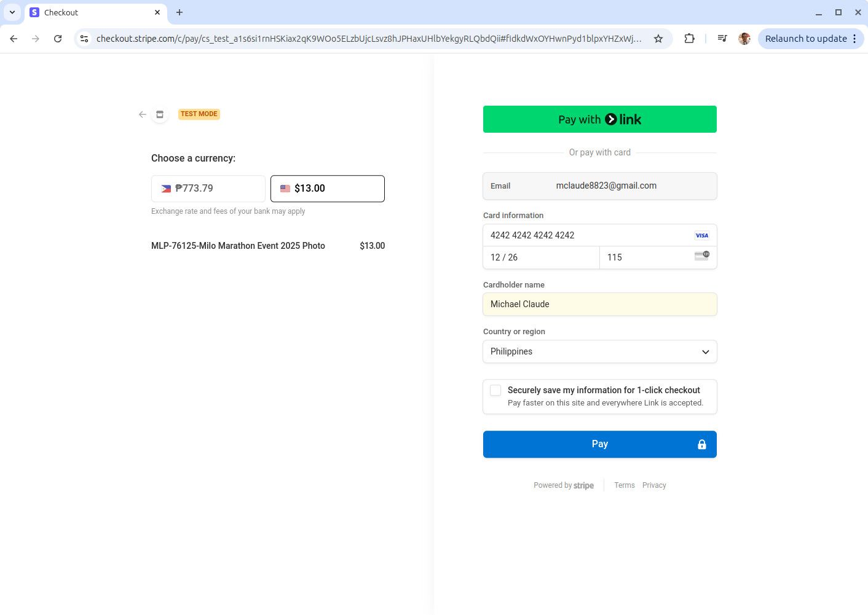Screen dimensions: 868x615
Task: Click the Cardholder name input field
Action: (599, 304)
